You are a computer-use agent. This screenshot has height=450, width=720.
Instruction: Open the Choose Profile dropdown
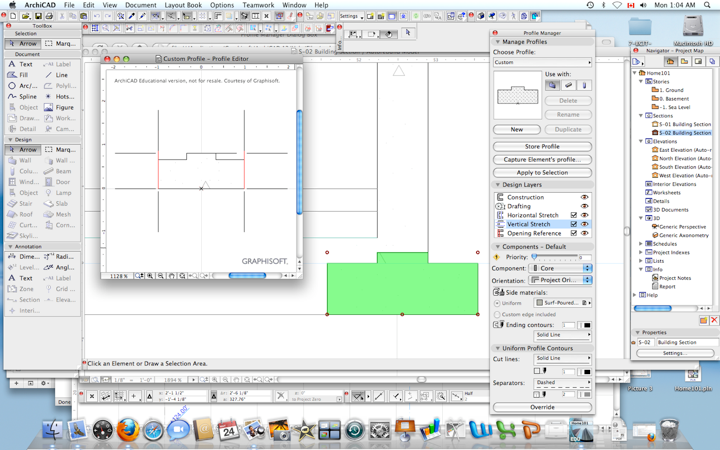pos(542,62)
